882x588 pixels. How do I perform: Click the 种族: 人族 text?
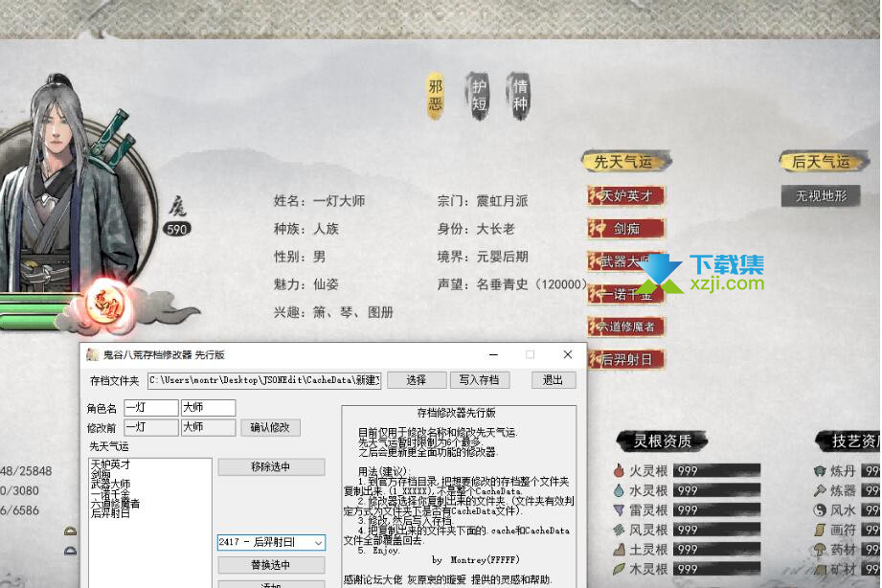[306, 229]
